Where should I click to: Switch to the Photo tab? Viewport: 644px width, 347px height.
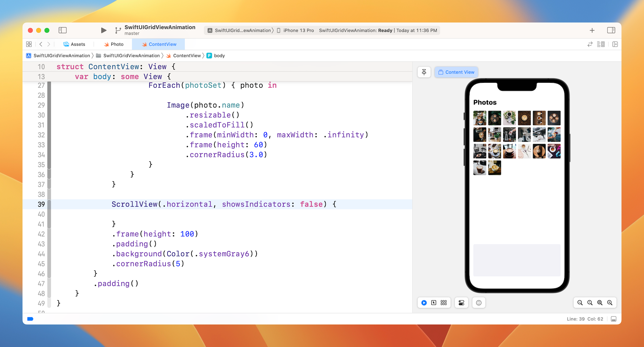click(114, 44)
